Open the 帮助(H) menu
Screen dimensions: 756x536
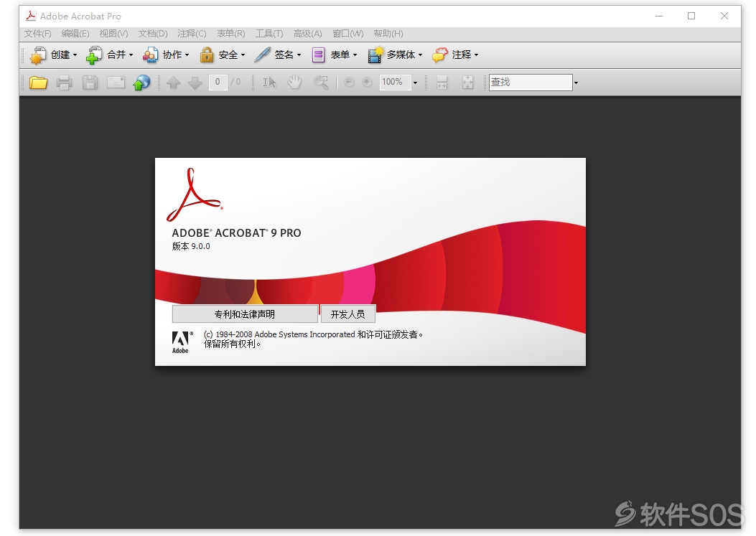[x=388, y=34]
